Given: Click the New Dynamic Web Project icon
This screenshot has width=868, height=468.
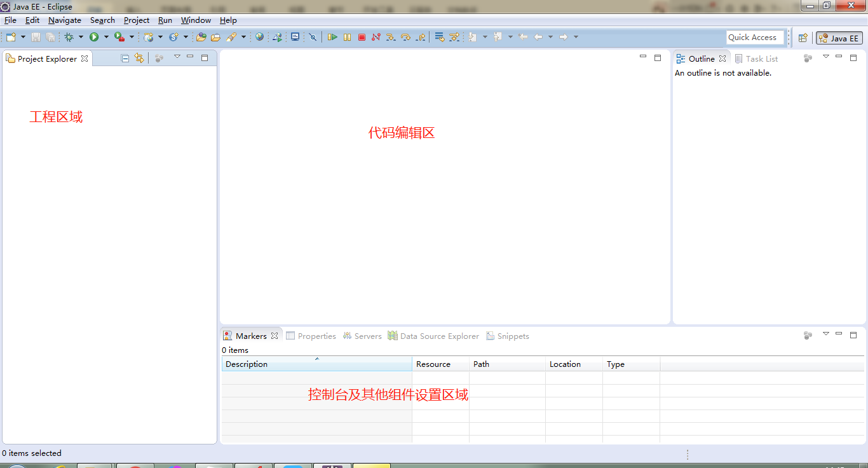Looking at the screenshot, I should pos(148,37).
